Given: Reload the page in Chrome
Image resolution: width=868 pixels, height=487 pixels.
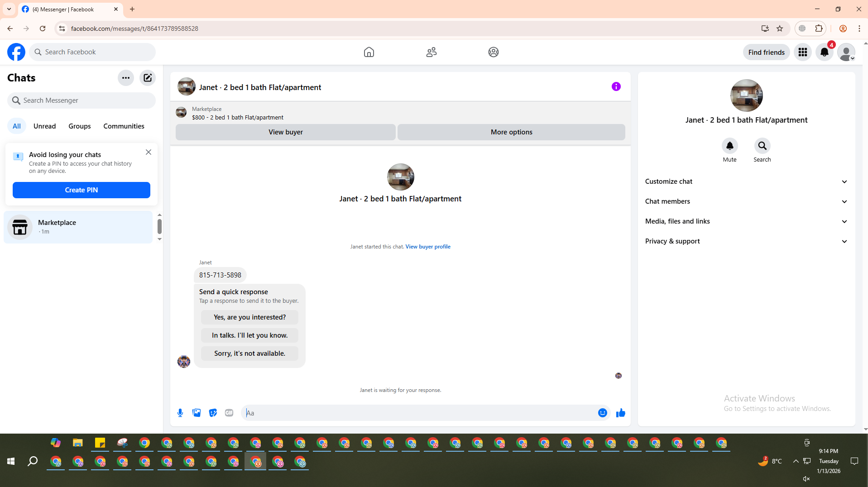Looking at the screenshot, I should (43, 29).
